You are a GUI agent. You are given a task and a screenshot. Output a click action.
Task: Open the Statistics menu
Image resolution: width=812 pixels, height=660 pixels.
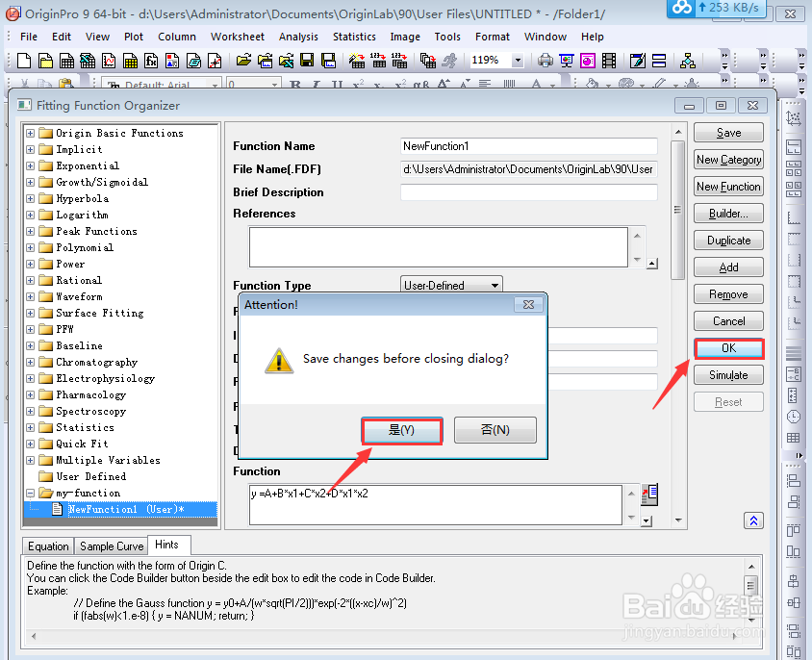click(x=354, y=37)
